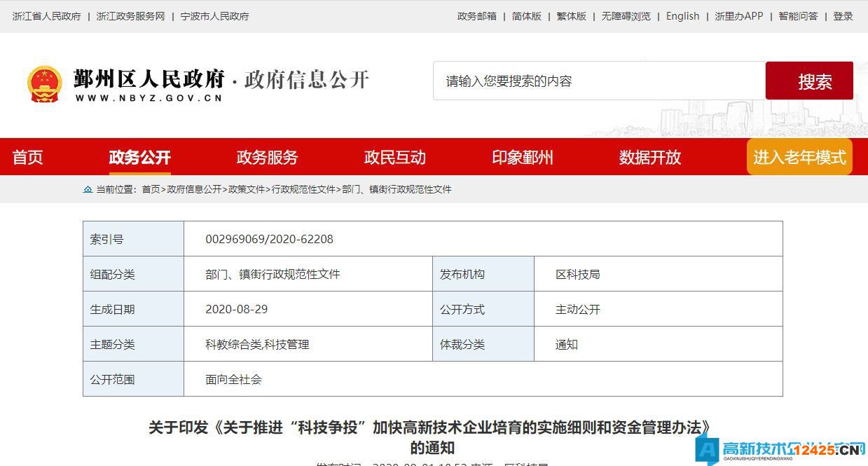Click 发布机构 label cell
868x466 pixels.
tap(483, 274)
